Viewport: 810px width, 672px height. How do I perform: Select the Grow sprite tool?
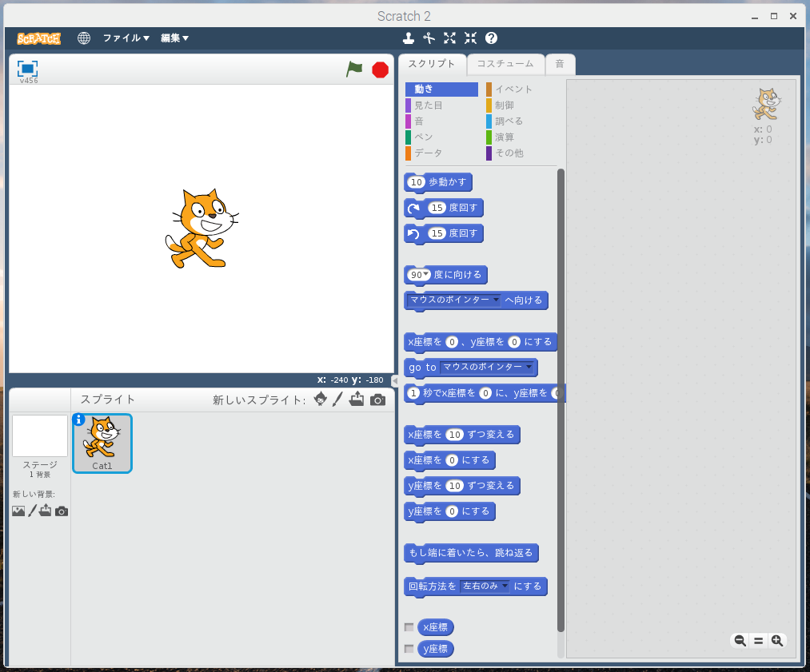(x=449, y=38)
